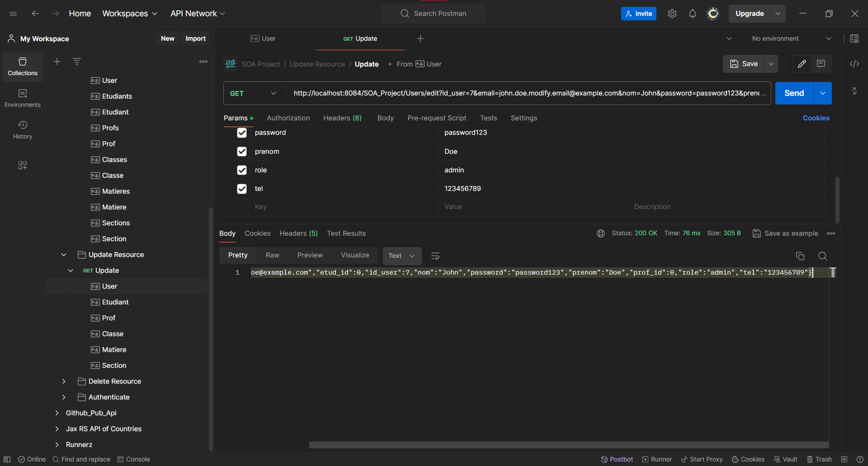Open the configure workspace sidebar icon
The height and width of the screenshot is (466, 868).
click(23, 165)
